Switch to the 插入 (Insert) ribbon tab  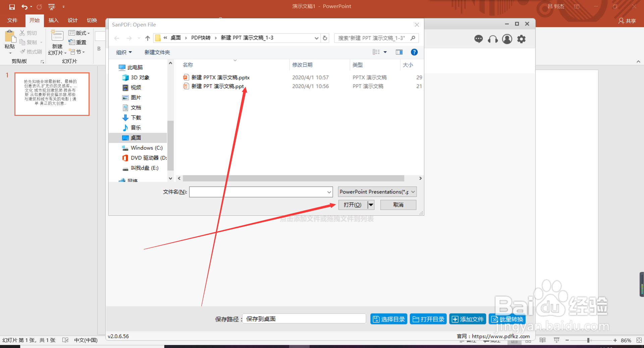point(54,20)
